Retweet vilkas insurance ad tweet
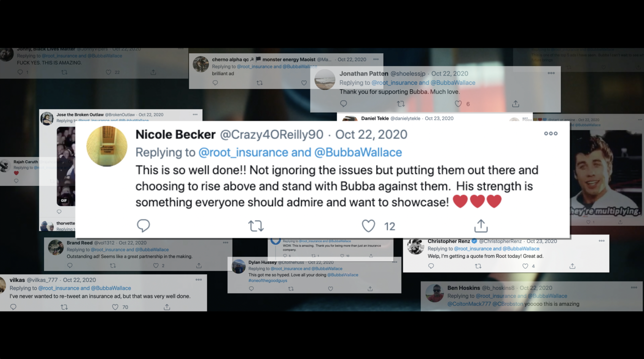This screenshot has width=644, height=359. pyautogui.click(x=64, y=307)
